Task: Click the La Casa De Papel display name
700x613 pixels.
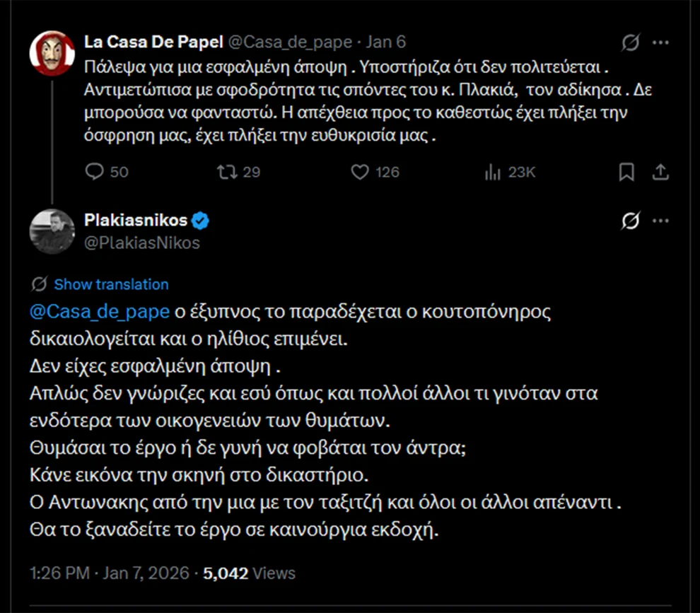Action: coord(152,42)
